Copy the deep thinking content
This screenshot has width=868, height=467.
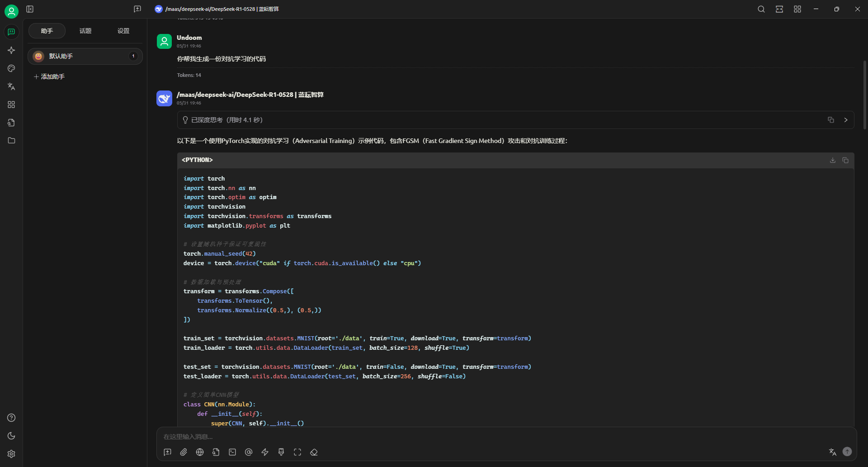pos(831,120)
